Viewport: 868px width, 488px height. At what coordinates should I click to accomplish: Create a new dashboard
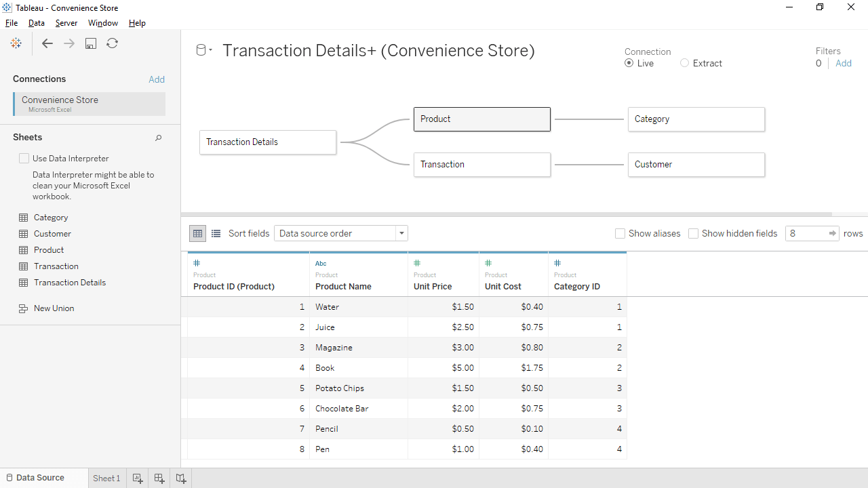pos(159,478)
